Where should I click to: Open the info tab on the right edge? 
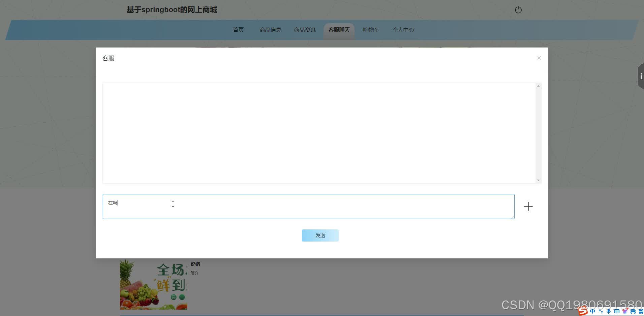[x=641, y=76]
